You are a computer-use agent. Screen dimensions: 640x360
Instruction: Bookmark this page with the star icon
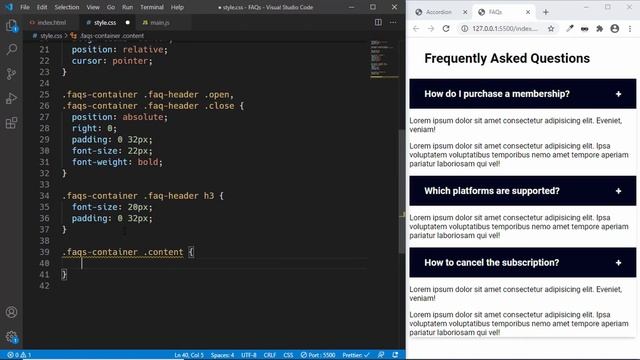(551, 29)
